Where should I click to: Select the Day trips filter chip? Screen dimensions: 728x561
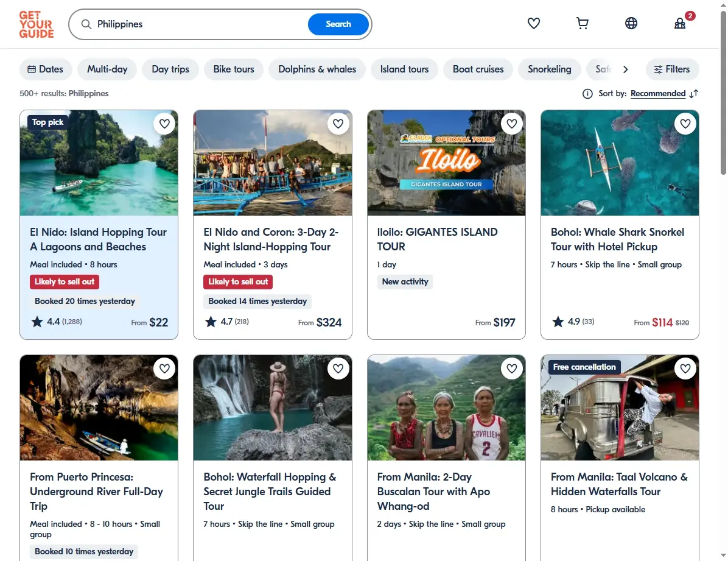coord(170,69)
